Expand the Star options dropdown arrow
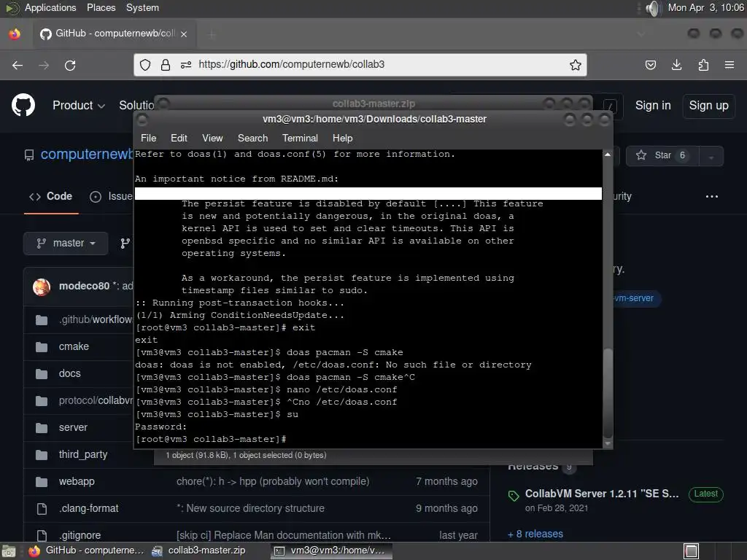 [x=711, y=157]
